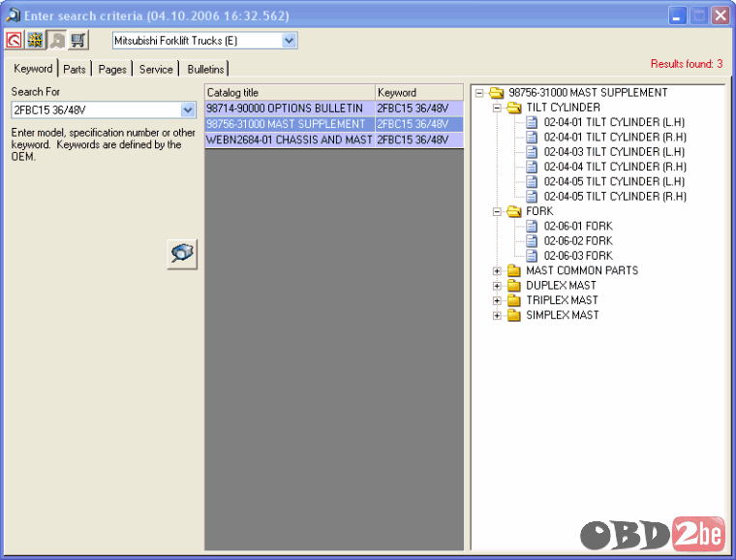Switch to the Service tab
This screenshot has height=560, width=736.
(156, 70)
